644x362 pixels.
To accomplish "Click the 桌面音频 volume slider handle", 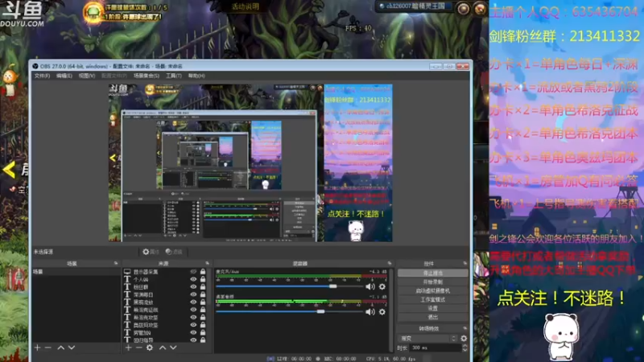I will point(320,311).
